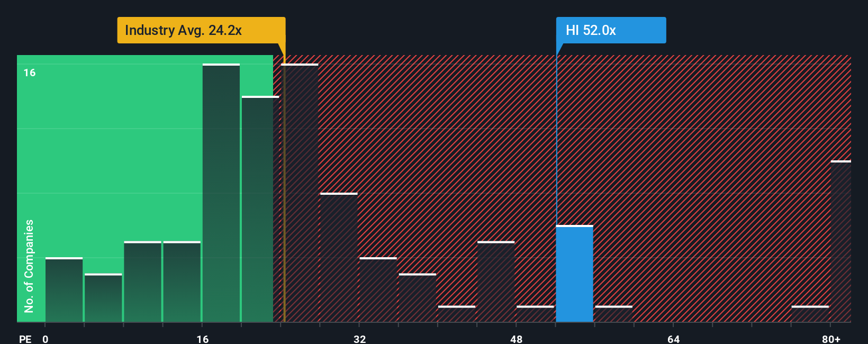Image resolution: width=868 pixels, height=344 pixels.
Task: Click the y-axis value 16
Action: 30,73
